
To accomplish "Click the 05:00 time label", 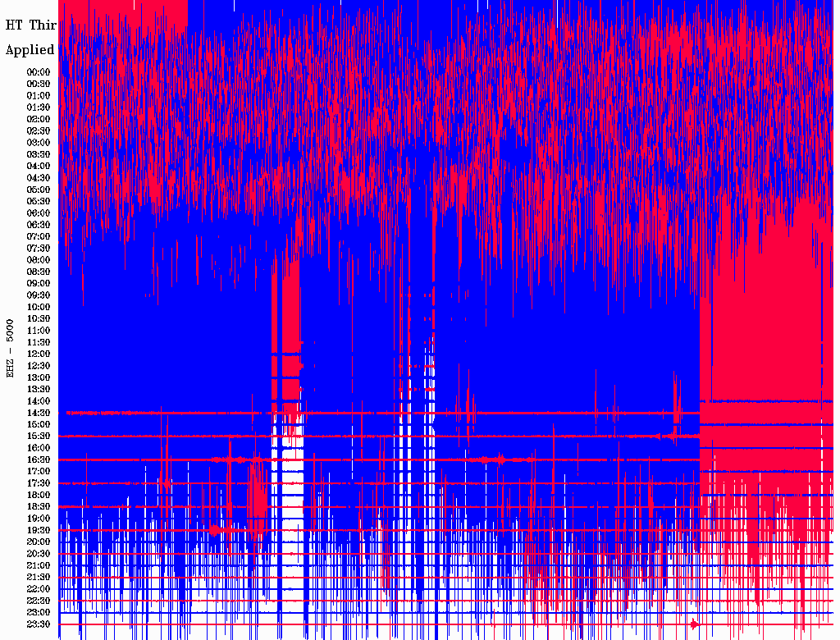I will (39, 190).
